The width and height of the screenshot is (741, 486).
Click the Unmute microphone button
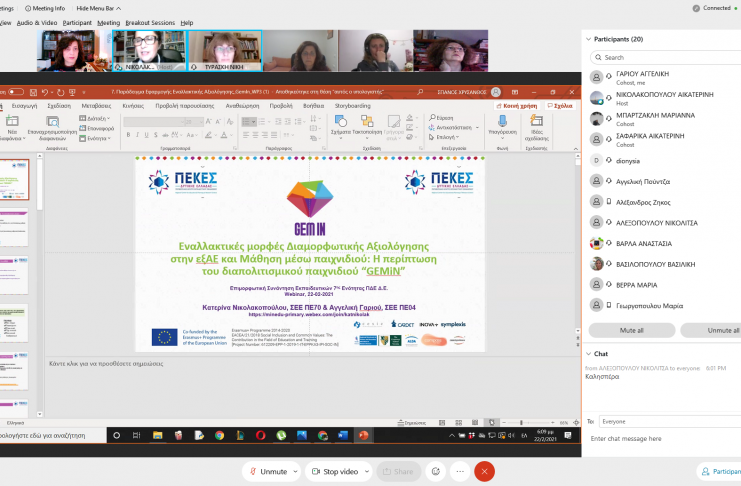[267, 471]
